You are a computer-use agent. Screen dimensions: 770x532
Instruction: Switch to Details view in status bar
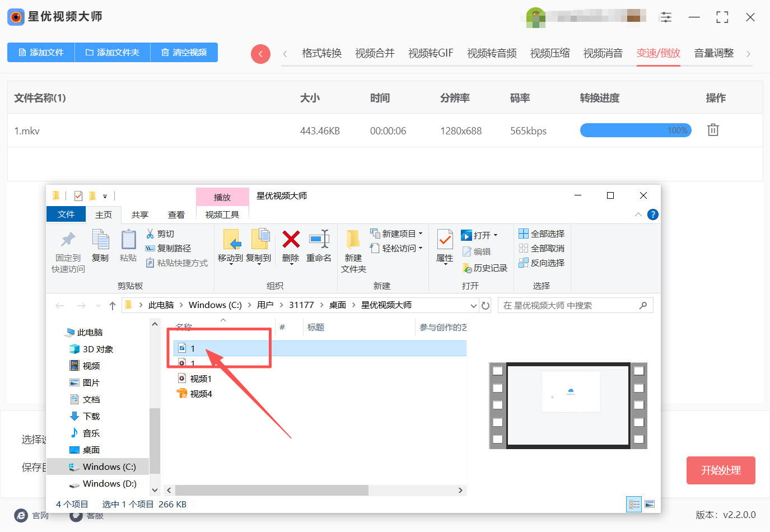(x=634, y=505)
